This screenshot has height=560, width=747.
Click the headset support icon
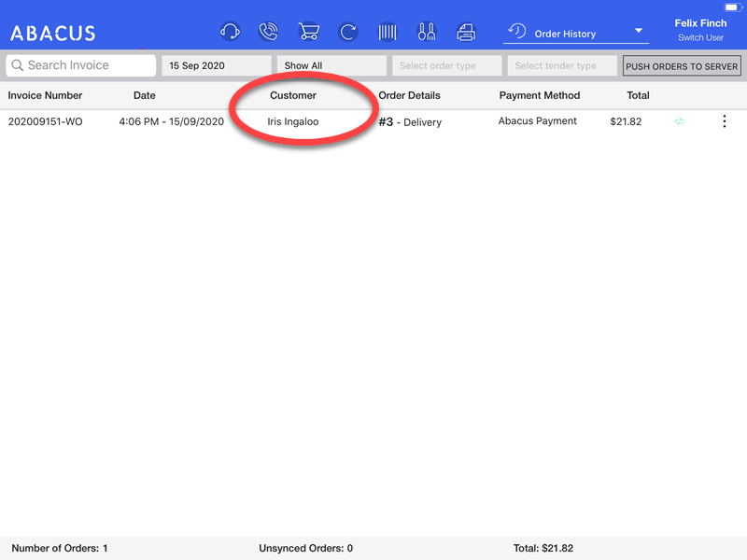point(230,33)
